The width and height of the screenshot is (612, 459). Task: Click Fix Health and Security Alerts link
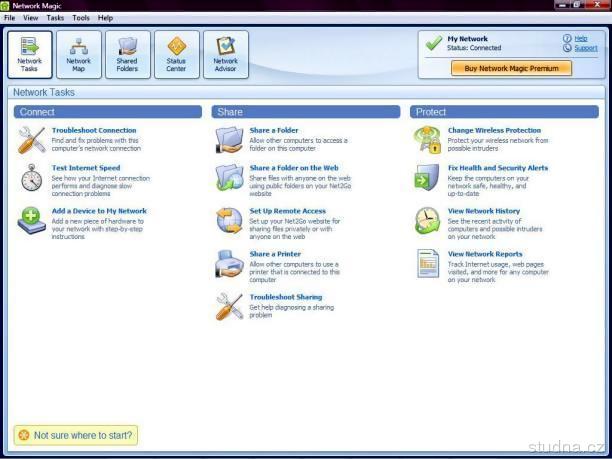[498, 168]
